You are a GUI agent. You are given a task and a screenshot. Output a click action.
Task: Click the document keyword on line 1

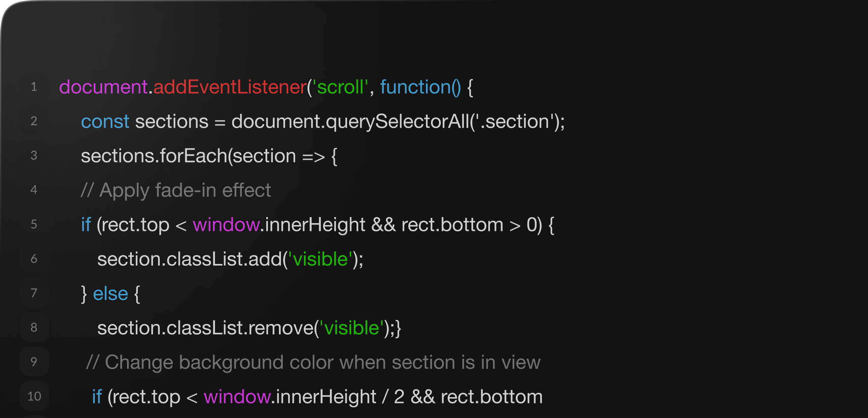pos(103,87)
